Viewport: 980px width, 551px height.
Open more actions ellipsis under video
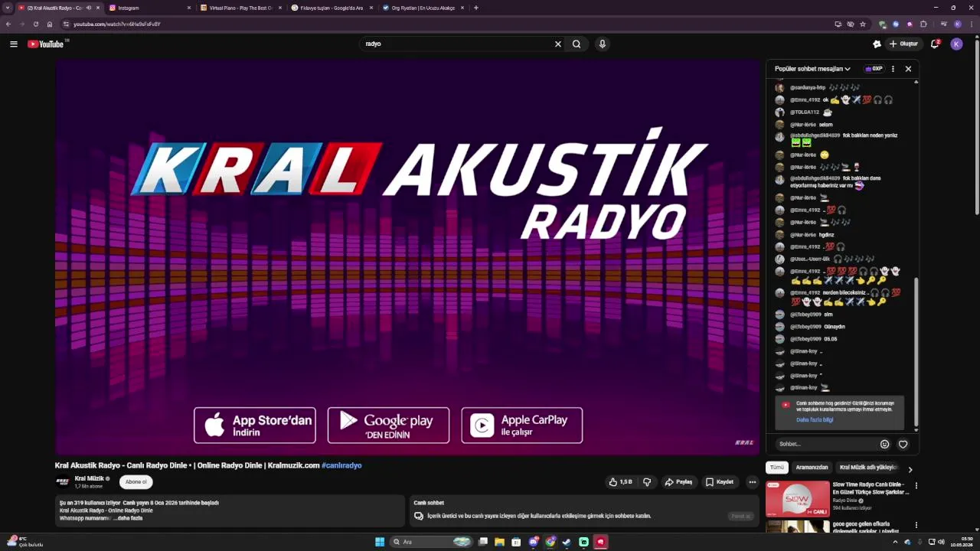[753, 482]
